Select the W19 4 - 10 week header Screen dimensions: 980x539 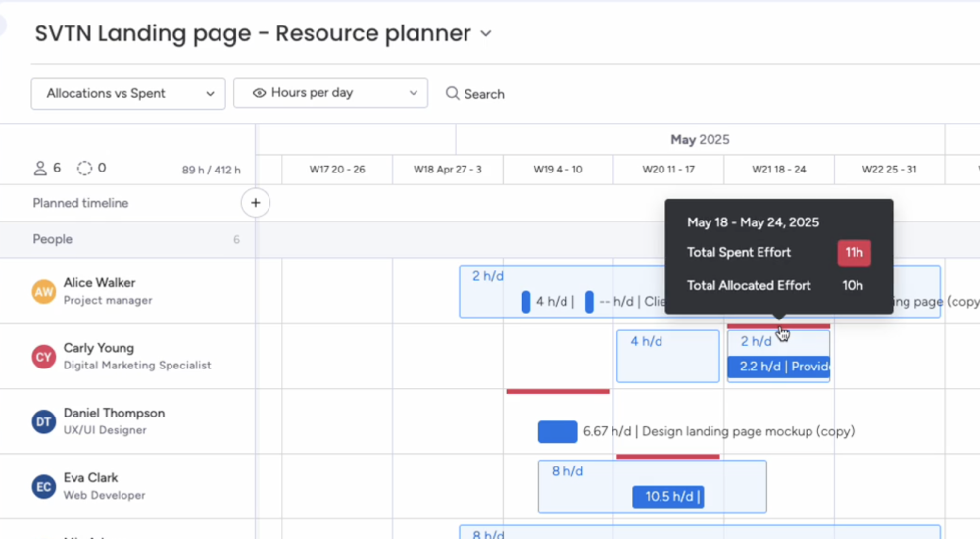pyautogui.click(x=558, y=170)
